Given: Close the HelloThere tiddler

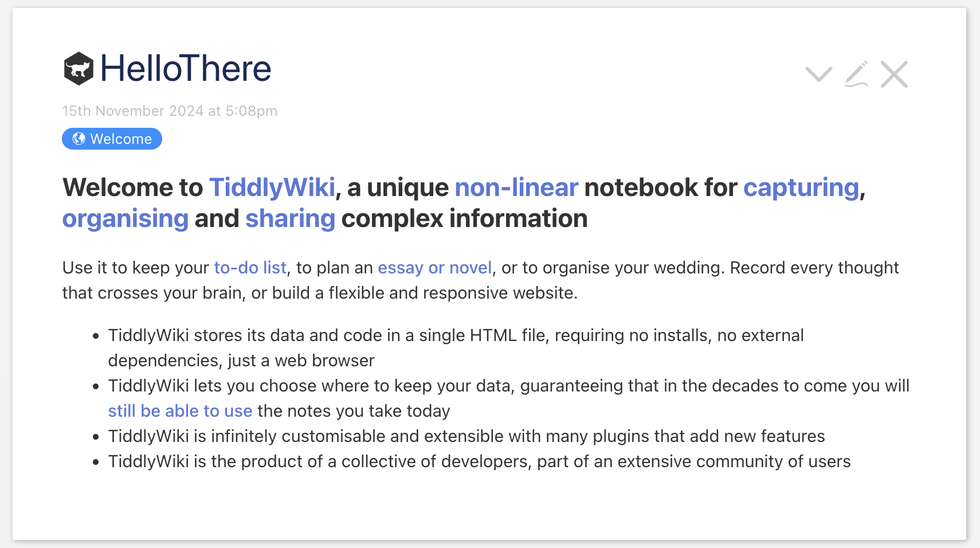Looking at the screenshot, I should (894, 75).
